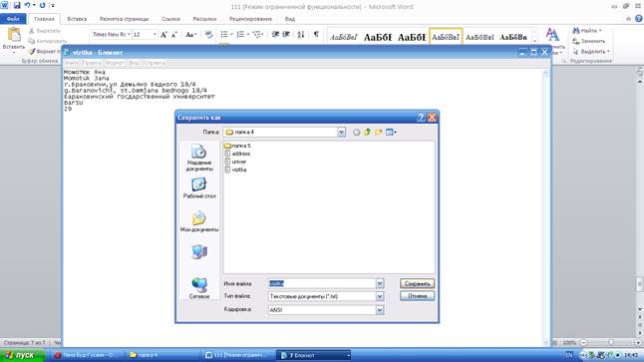Image resolution: width=644 pixels, height=362 pixels.
Task: Click the Save button in the dialog
Action: click(x=417, y=283)
